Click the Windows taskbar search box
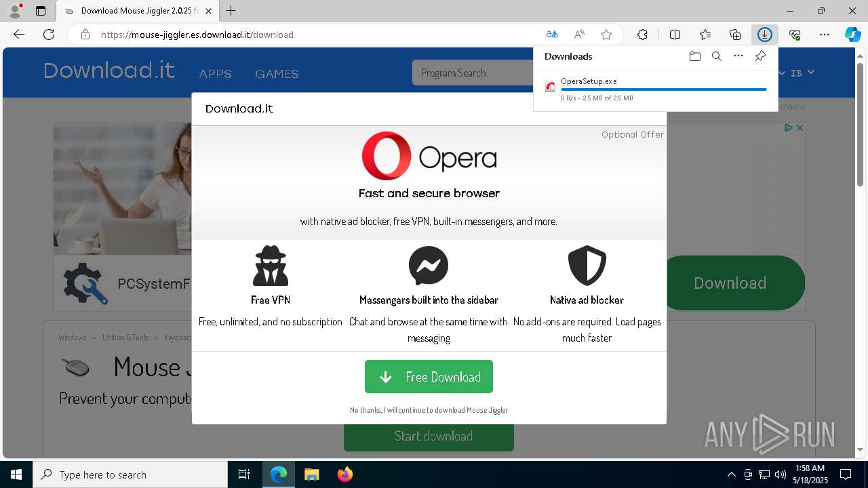Viewport: 868px width, 488px height. pyautogui.click(x=130, y=474)
